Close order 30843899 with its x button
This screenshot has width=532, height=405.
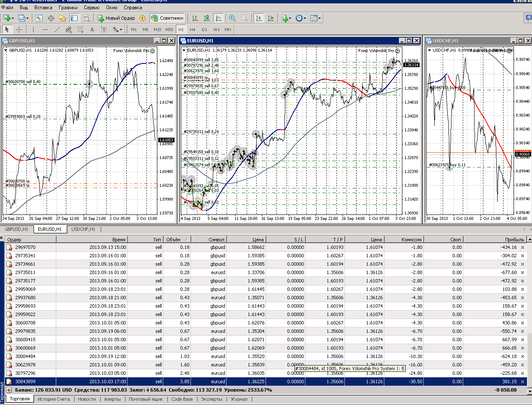(522, 381)
